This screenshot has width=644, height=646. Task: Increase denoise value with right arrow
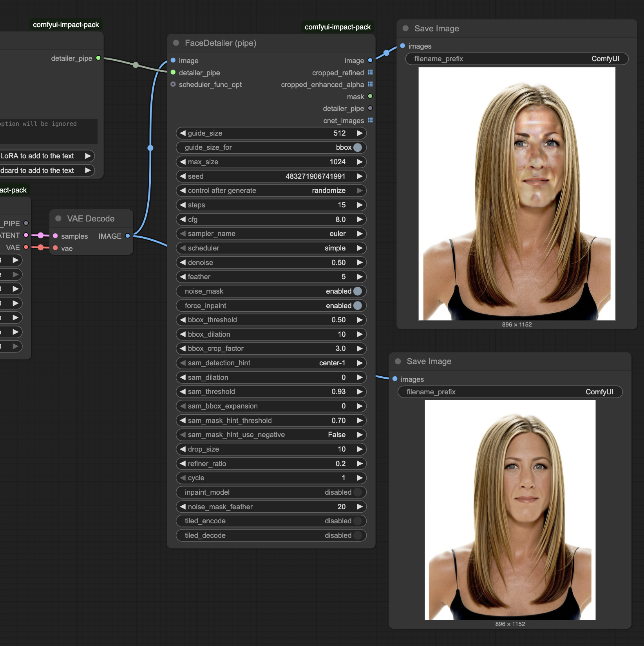tap(360, 262)
